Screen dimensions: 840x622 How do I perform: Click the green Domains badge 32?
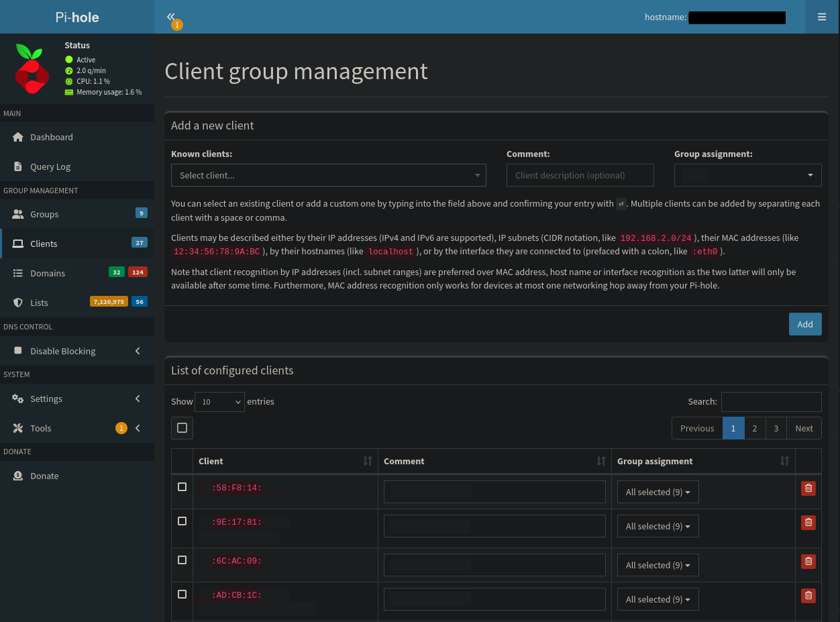coord(117,272)
